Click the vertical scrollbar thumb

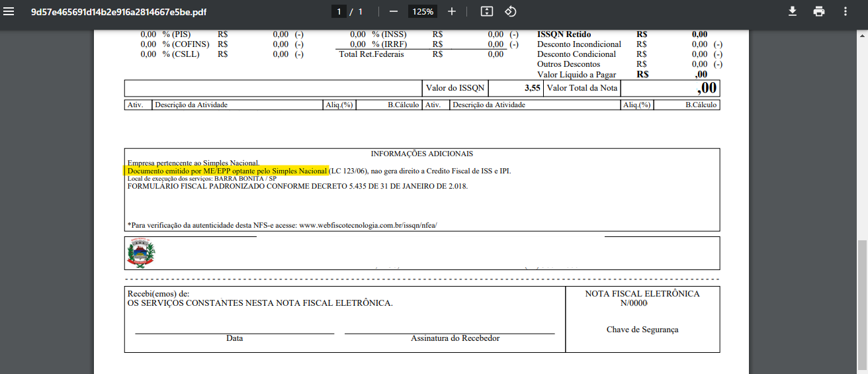[862, 304]
